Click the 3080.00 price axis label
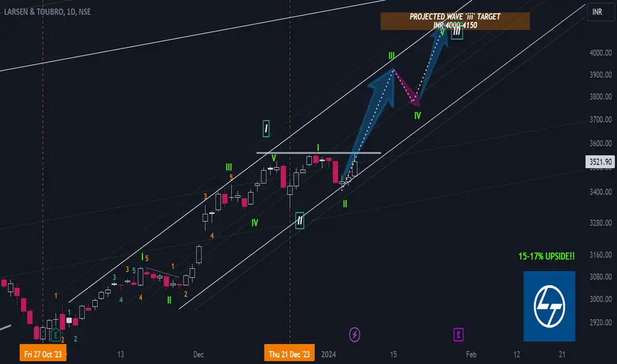617x364 pixels. pyautogui.click(x=600, y=277)
